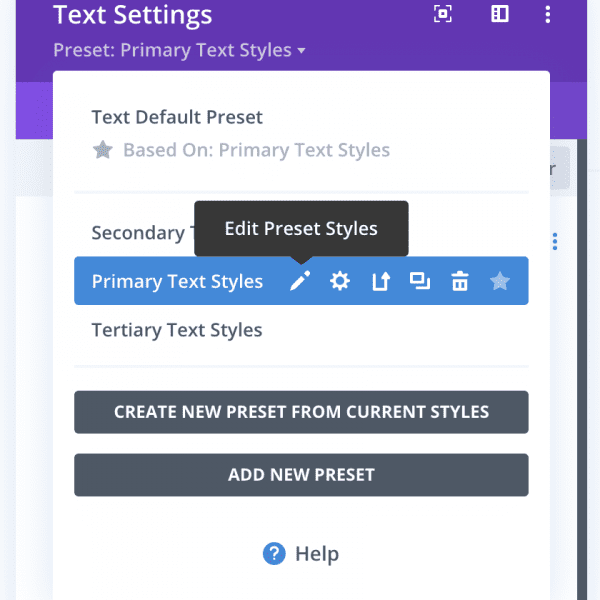Screen dimensions: 600x600
Task: Select the Text Default Preset entry
Action: (x=177, y=117)
